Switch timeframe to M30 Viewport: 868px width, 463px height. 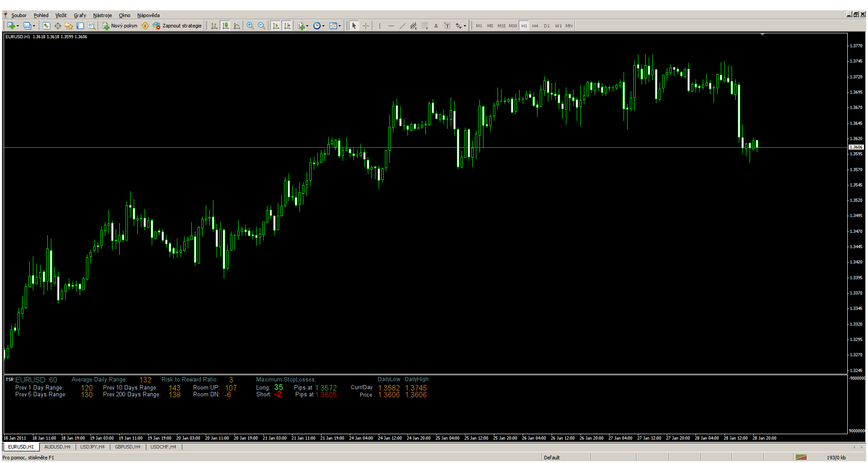coord(513,26)
